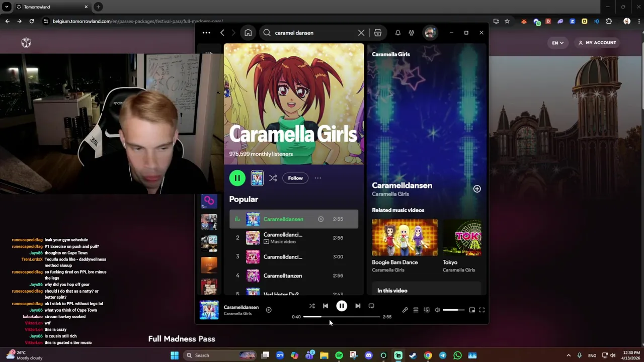Clear the caramel dansen search text

tap(361, 33)
